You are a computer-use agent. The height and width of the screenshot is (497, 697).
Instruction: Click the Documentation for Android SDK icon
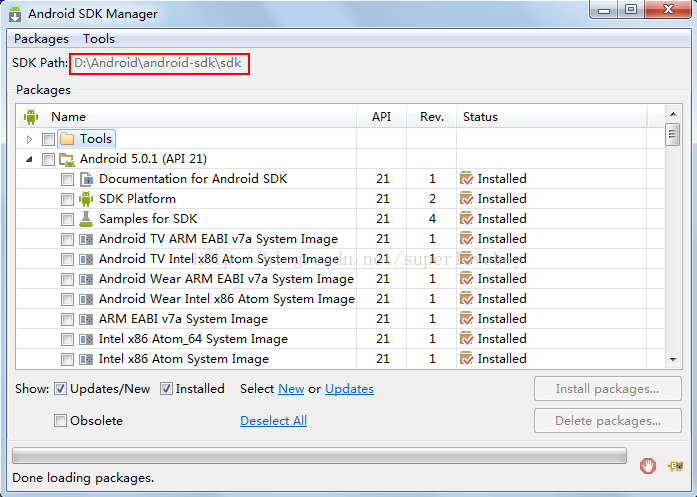coord(86,179)
